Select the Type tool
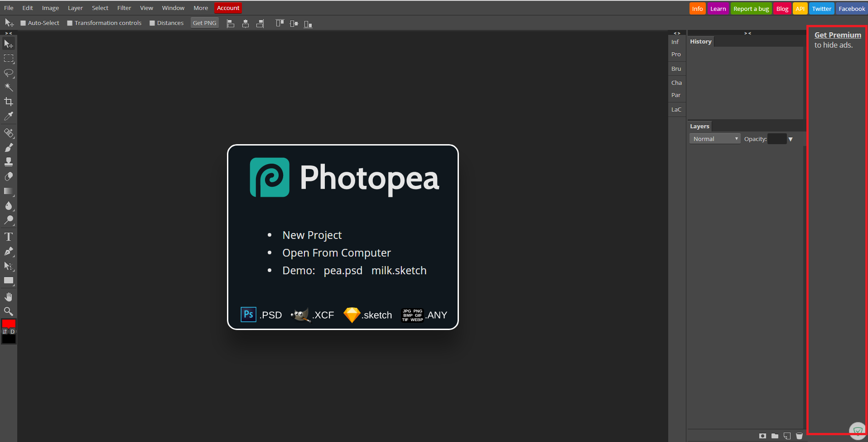868x442 pixels. [x=9, y=236]
